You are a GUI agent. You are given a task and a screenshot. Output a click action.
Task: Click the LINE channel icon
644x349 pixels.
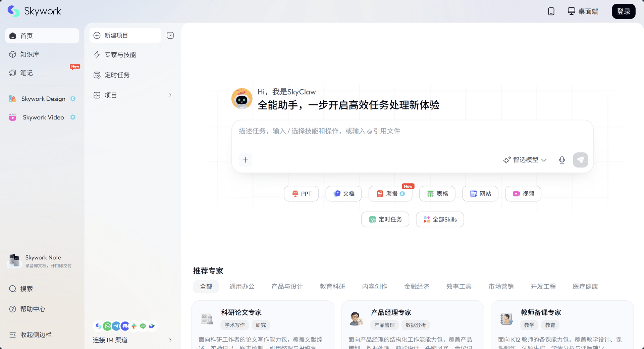143,326
